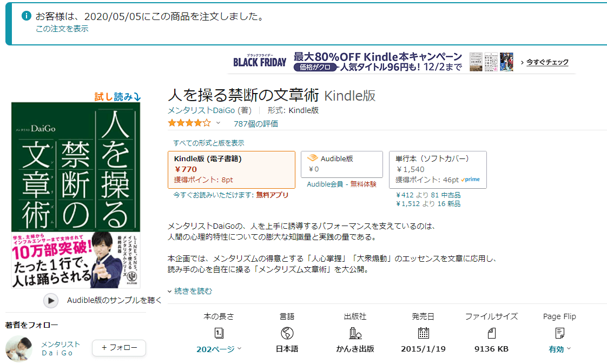Click the BLACK FRIDAY campaign logo

click(x=260, y=62)
